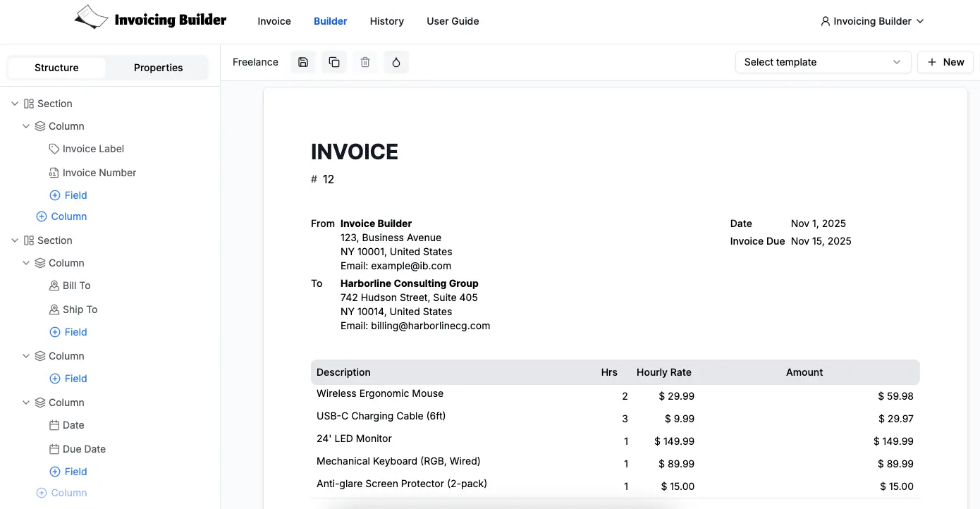The height and width of the screenshot is (509, 980).
Task: Open the History nav menu item
Action: (387, 21)
